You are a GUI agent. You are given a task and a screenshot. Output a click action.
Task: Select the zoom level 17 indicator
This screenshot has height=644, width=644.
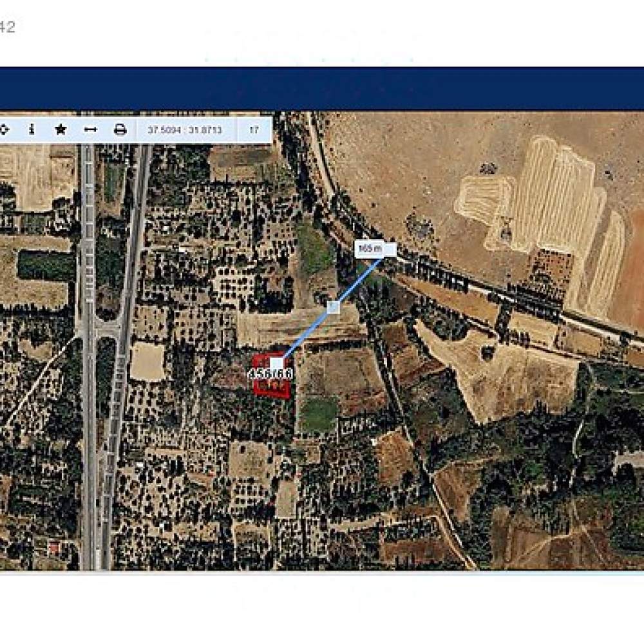click(x=254, y=130)
